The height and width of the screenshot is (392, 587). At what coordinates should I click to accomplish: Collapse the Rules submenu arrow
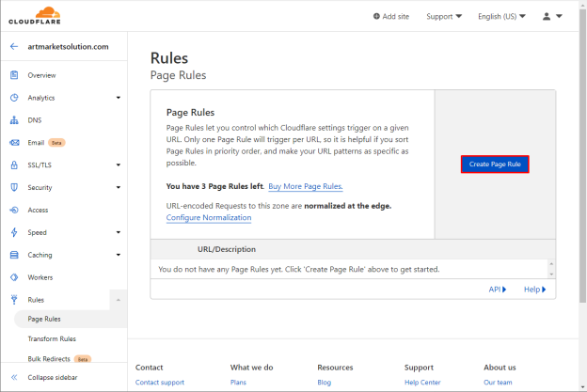click(119, 300)
